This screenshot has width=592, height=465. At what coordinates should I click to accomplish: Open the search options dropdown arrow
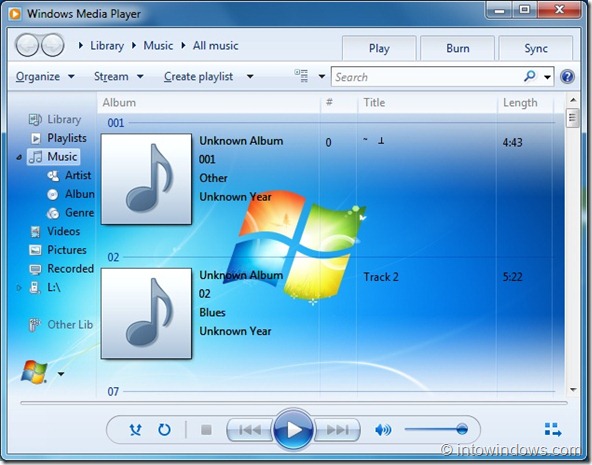coord(547,77)
